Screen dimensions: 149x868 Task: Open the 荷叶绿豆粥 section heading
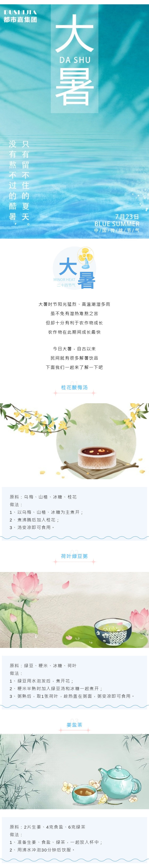[x=74, y=556]
